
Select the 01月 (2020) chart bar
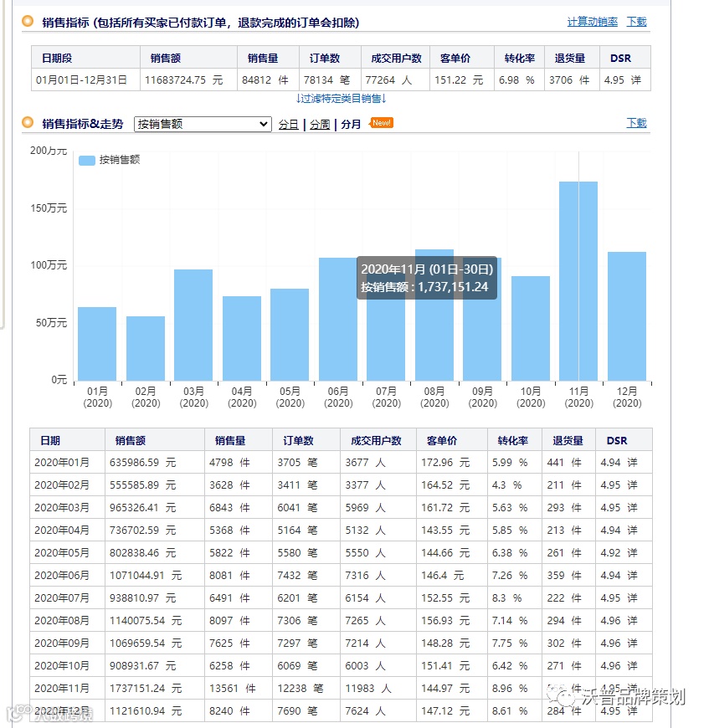pos(97,344)
